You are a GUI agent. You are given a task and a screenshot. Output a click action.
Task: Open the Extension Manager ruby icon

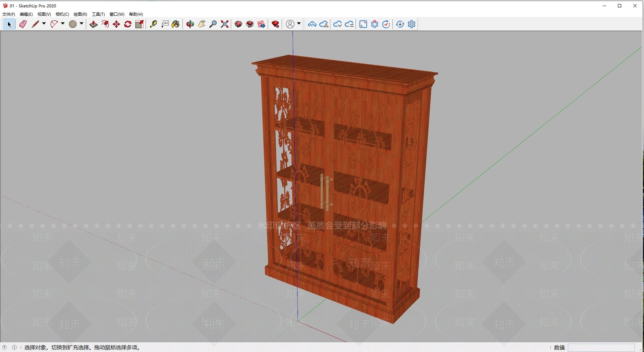pos(275,25)
